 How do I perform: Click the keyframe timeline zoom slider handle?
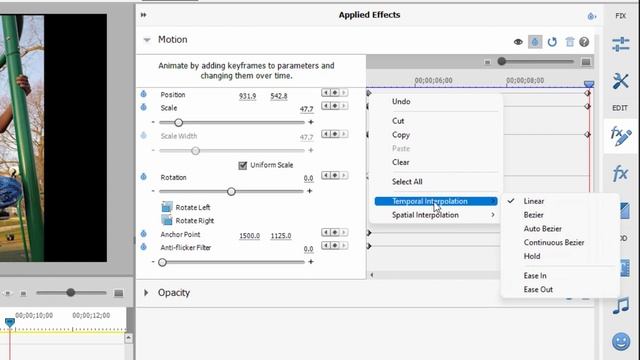[x=502, y=62]
